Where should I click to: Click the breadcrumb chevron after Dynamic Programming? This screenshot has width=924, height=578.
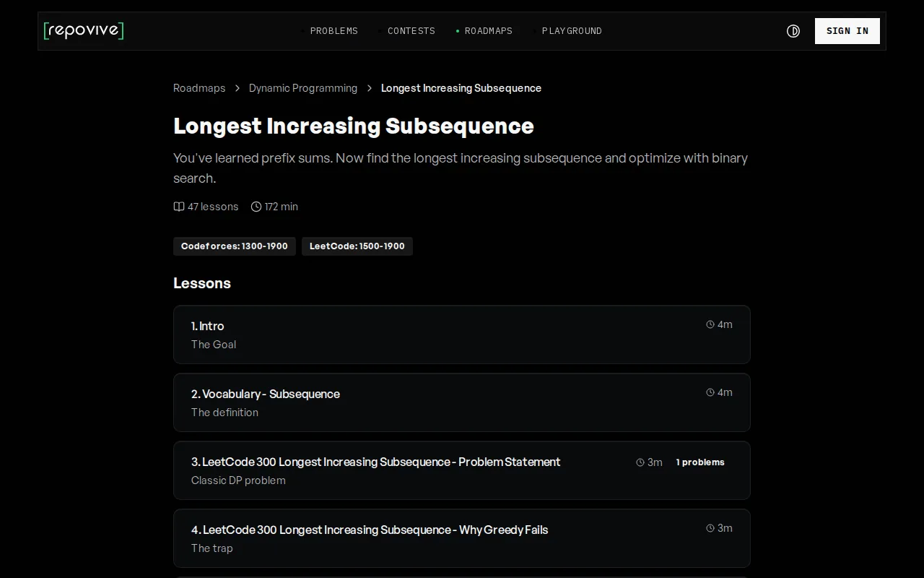pyautogui.click(x=370, y=88)
